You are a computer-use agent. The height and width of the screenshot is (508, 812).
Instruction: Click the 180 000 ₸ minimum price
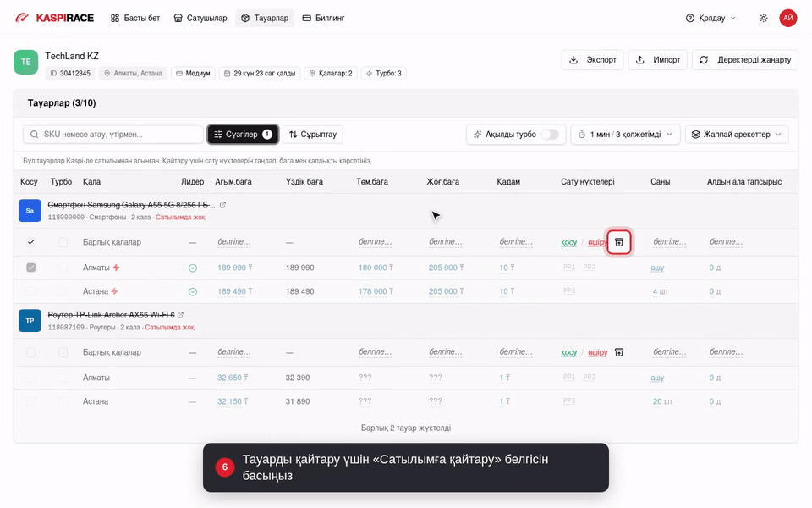coord(376,268)
